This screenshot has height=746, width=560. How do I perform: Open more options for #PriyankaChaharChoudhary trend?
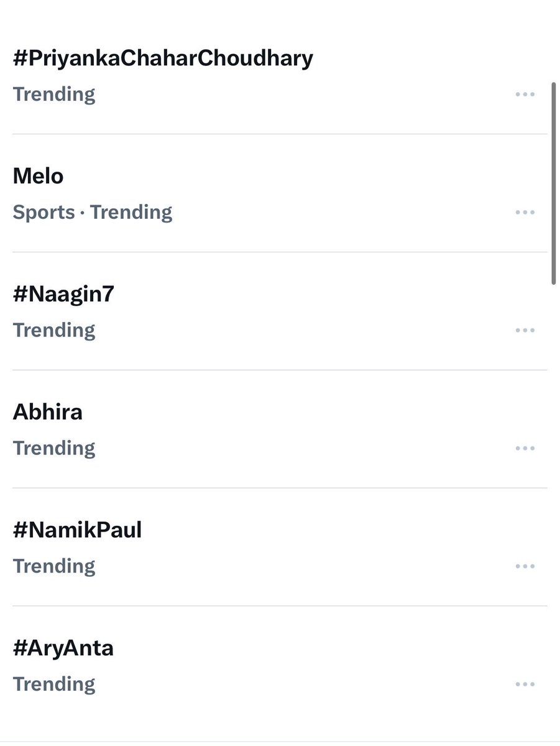(x=525, y=94)
